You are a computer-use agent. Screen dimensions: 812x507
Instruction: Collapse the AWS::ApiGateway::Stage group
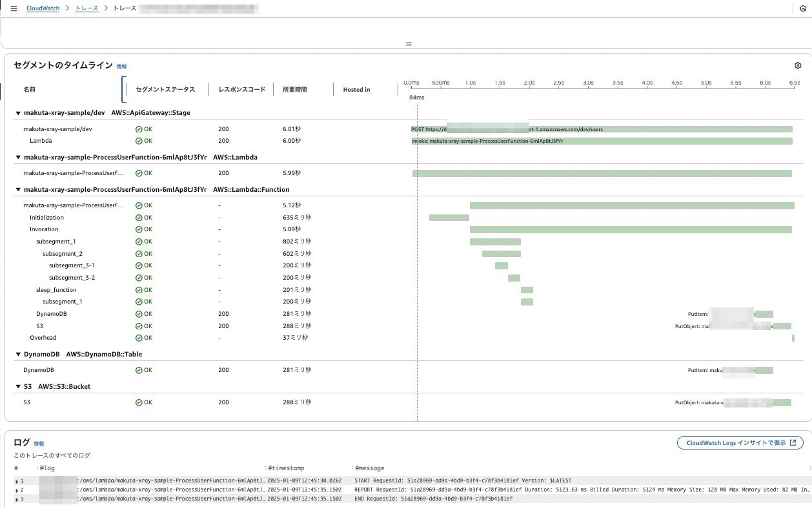(x=18, y=113)
